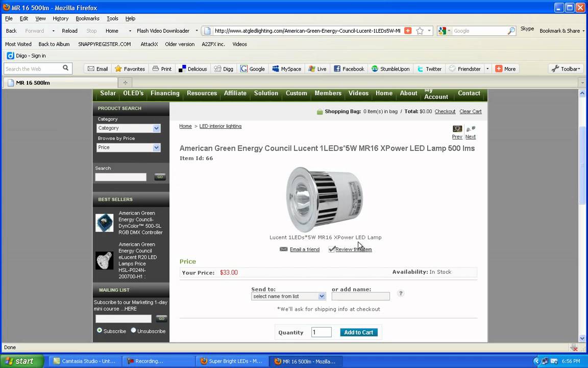This screenshot has width=588, height=368.
Task: Open the Tools menu
Action: pyautogui.click(x=112, y=18)
